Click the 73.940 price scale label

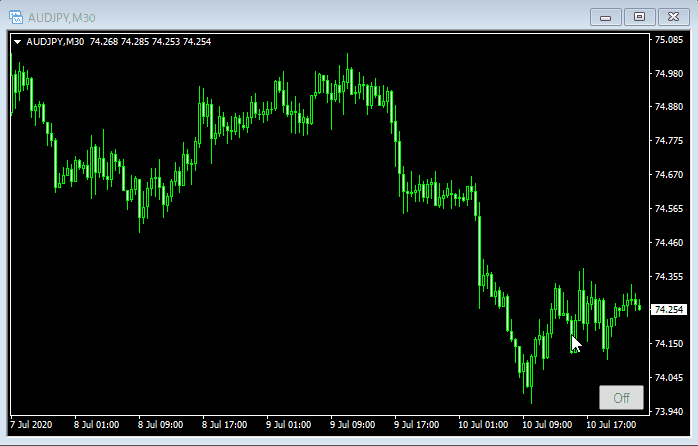[669, 411]
